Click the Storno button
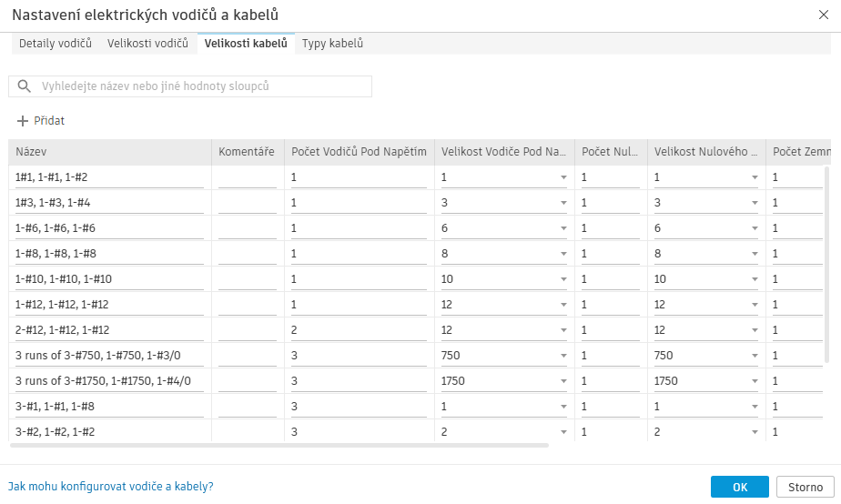Image resolution: width=841 pixels, height=504 pixels. 806,487
